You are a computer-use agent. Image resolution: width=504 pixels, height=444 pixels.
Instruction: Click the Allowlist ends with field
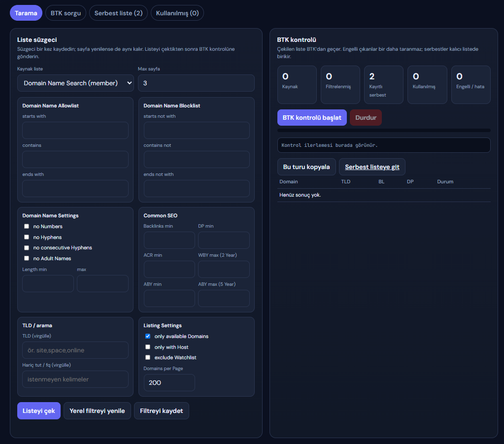coord(75,188)
